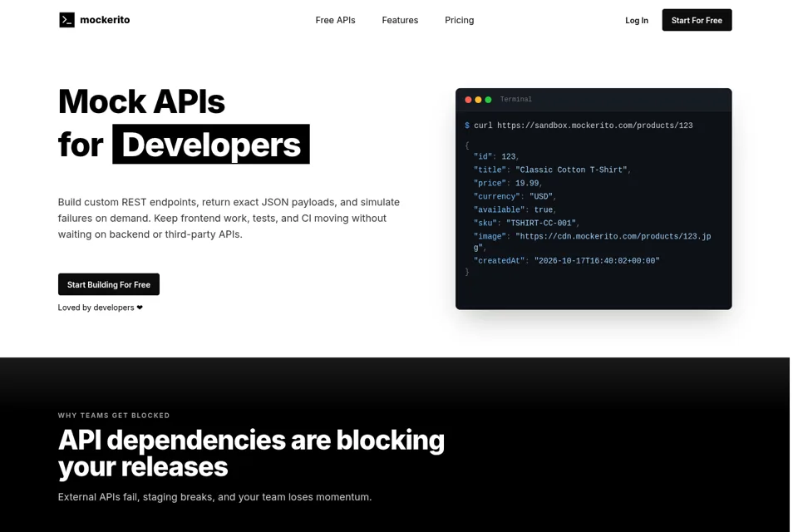Click the "currency": "USD" line
Viewport: 798px width, 532px height.
coord(515,196)
